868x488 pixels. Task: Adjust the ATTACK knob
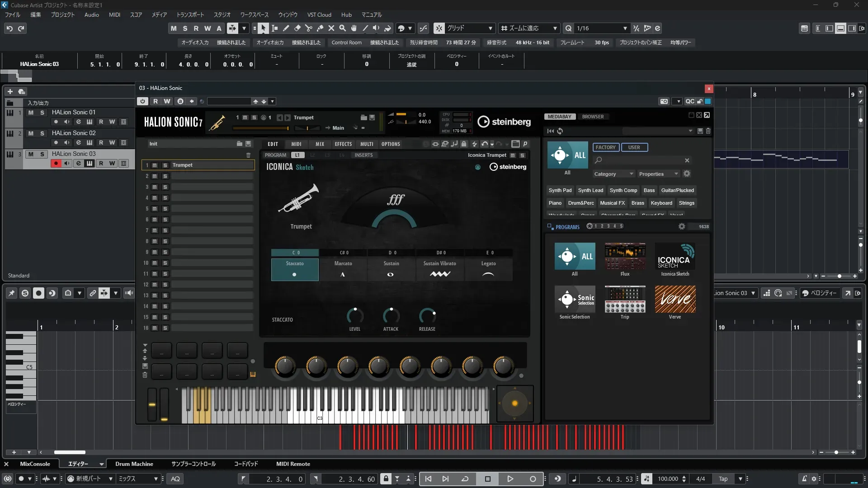pyautogui.click(x=391, y=316)
